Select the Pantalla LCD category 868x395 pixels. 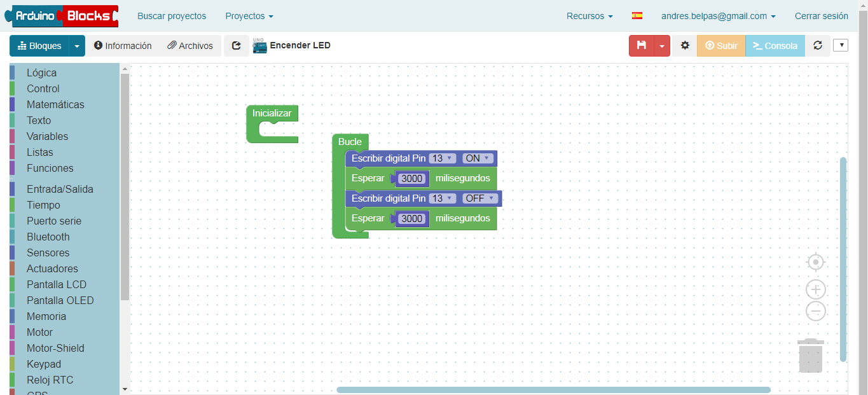(x=64, y=284)
